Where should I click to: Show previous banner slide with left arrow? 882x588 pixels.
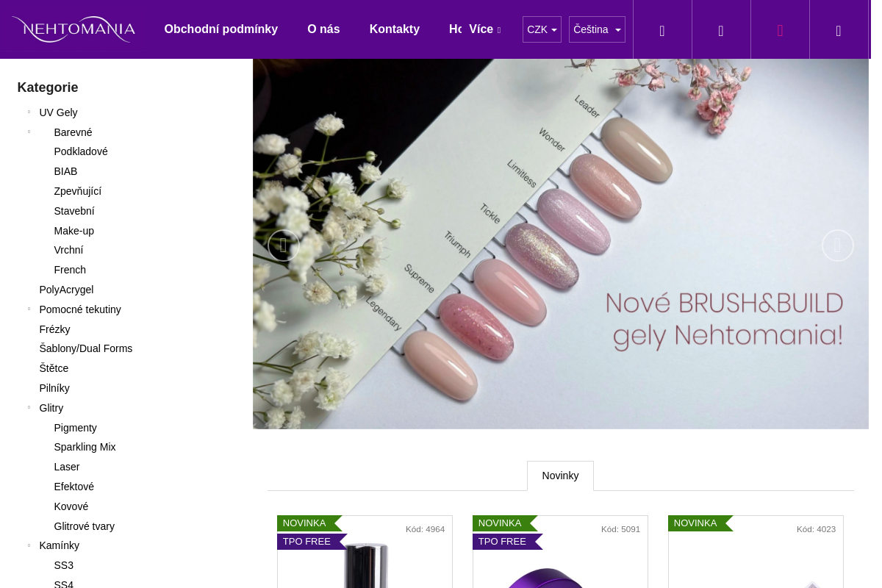pyautogui.click(x=283, y=245)
